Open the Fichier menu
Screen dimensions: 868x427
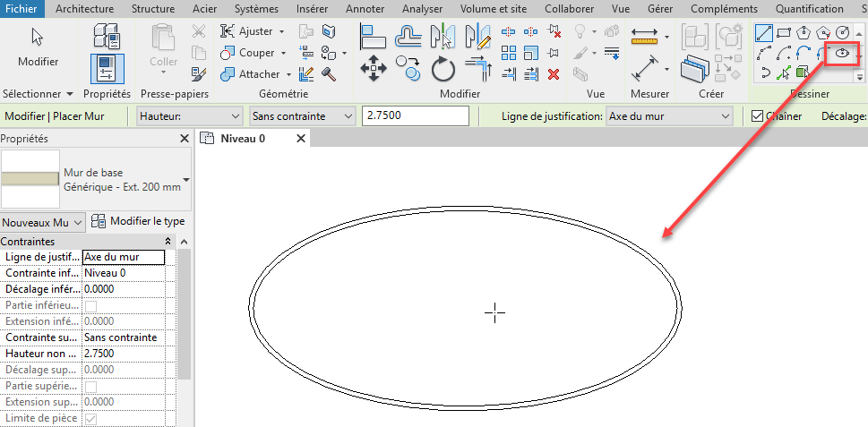(x=21, y=8)
